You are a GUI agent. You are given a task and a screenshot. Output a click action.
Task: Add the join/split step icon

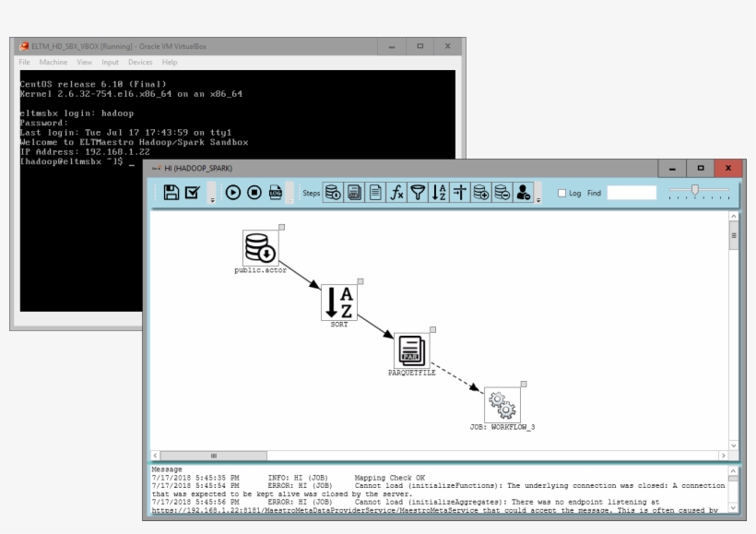[x=460, y=193]
